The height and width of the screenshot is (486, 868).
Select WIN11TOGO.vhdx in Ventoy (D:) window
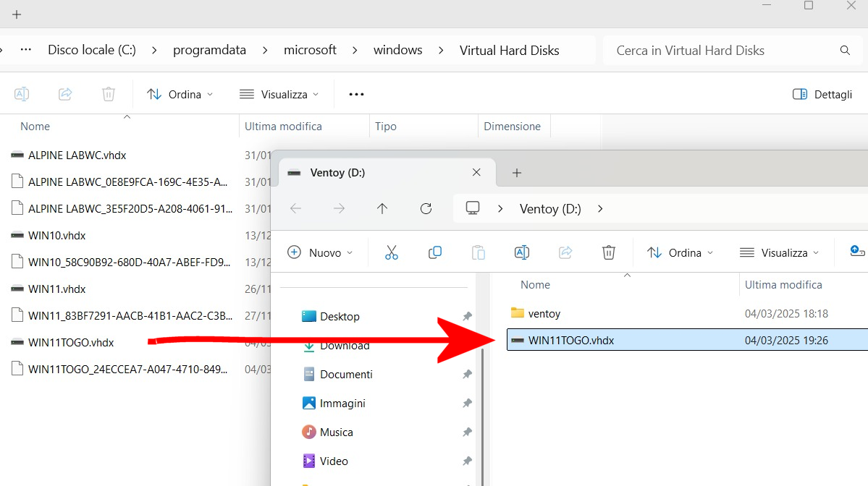[x=687, y=340]
